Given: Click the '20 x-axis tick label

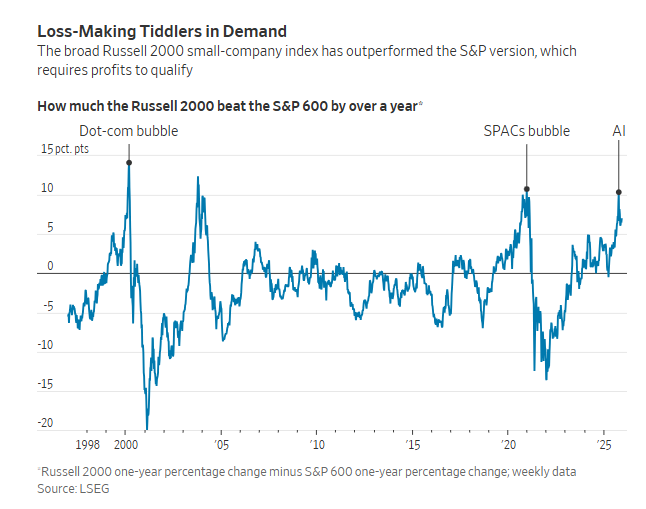Looking at the screenshot, I should pos(508,444).
